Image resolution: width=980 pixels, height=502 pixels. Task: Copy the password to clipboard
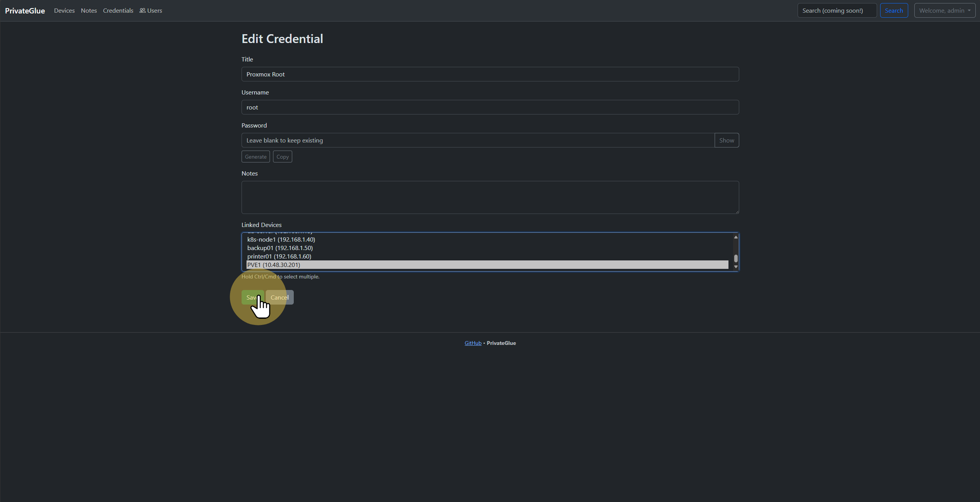click(283, 157)
